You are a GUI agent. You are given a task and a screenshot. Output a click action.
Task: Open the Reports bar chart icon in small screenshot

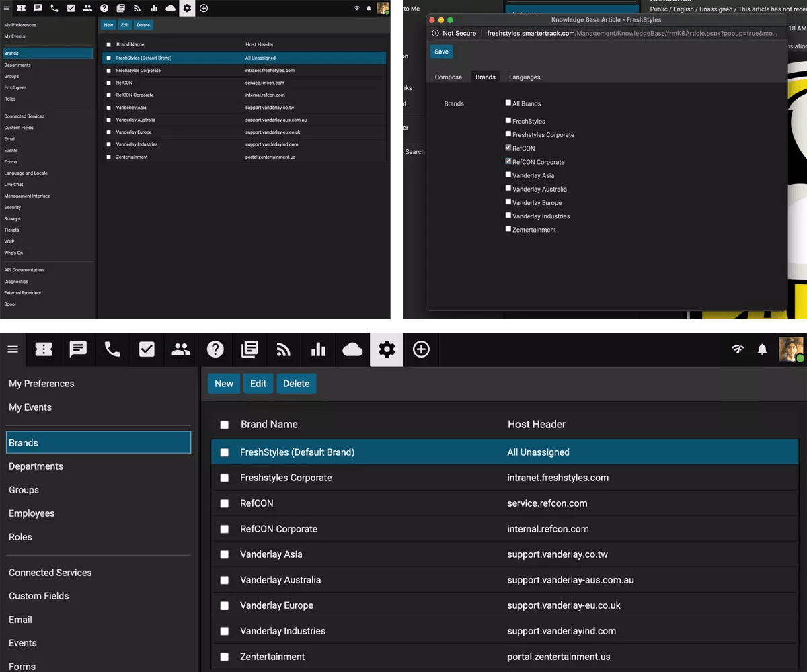154,8
